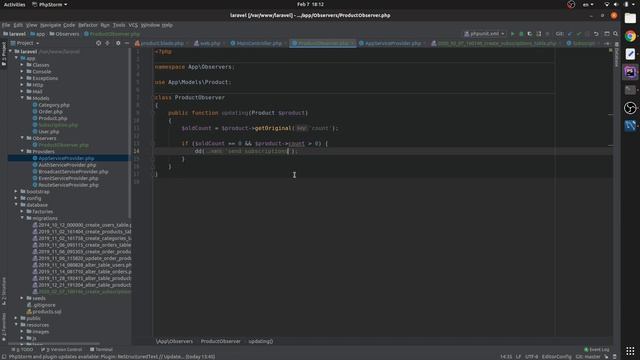The width and height of the screenshot is (640, 360).
Task: Click Activities in the top bar
Action: click(14, 4)
